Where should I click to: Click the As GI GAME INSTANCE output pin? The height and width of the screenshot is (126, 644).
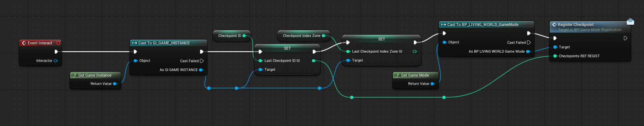201,70
